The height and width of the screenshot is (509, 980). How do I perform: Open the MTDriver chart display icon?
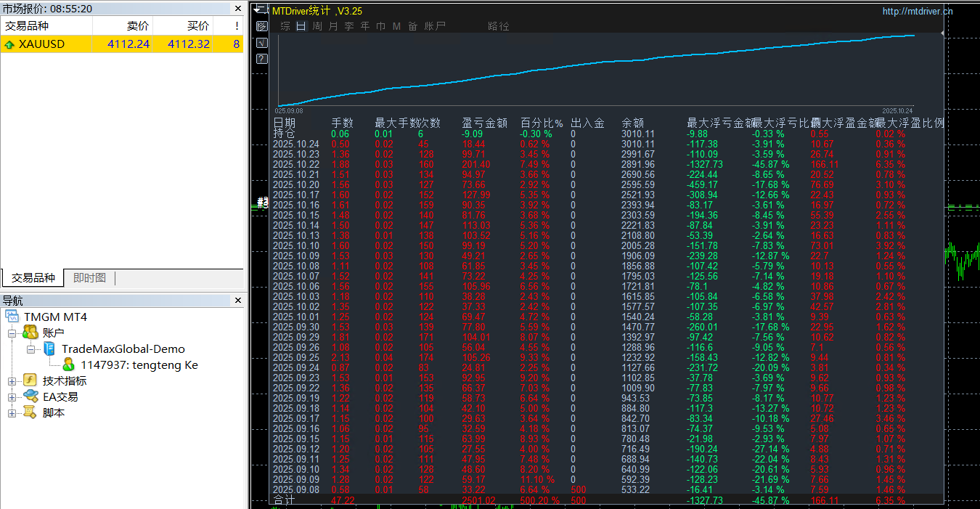click(x=261, y=25)
